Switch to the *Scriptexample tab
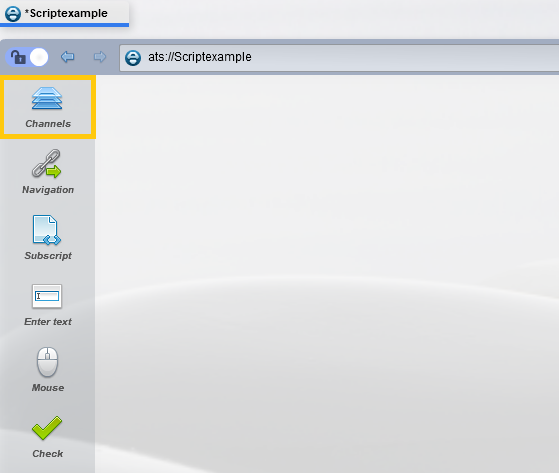 (x=65, y=14)
